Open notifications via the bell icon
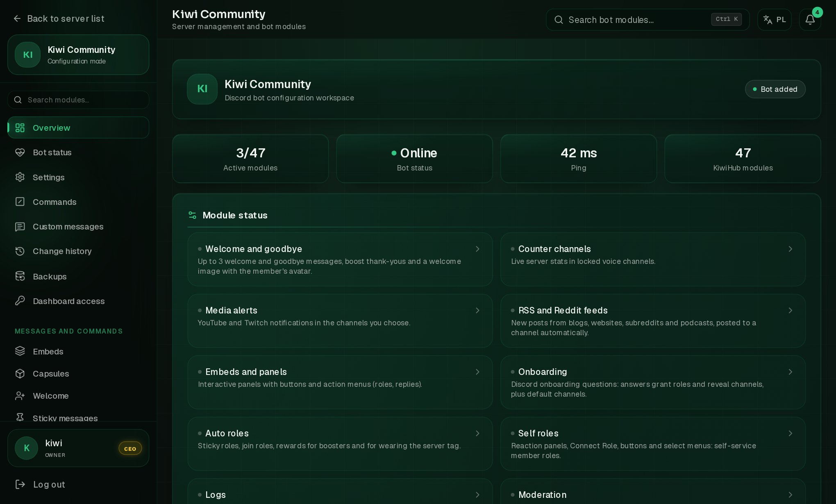 810,20
